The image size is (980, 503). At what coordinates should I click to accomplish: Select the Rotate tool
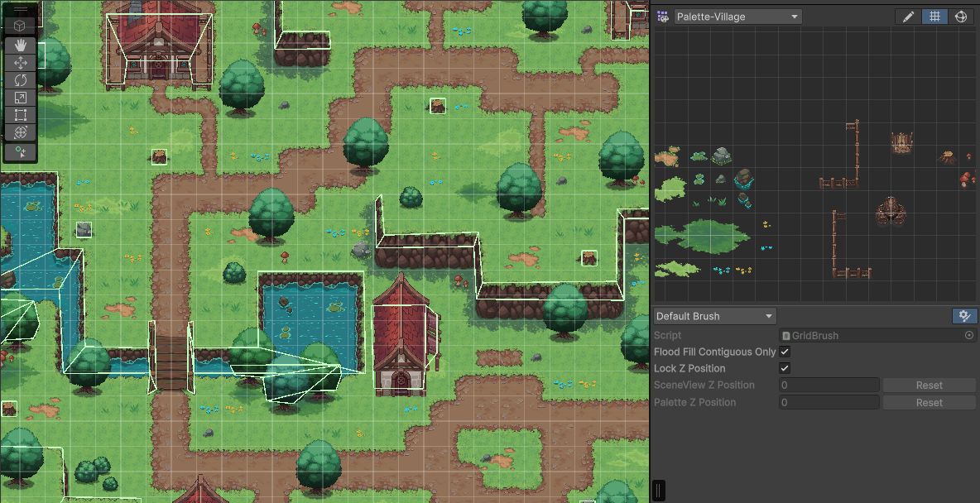(21, 80)
